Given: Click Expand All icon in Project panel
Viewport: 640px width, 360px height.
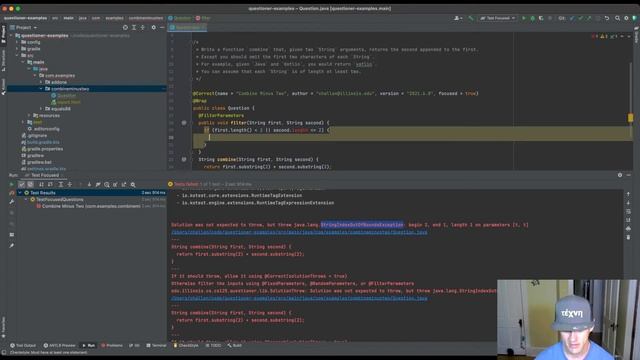Looking at the screenshot, I should pos(134,27).
